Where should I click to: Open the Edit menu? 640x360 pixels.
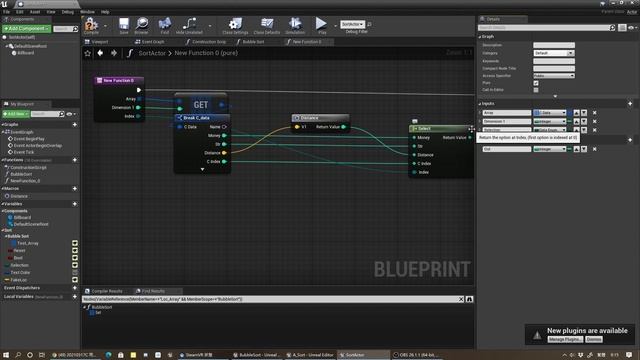point(20,12)
